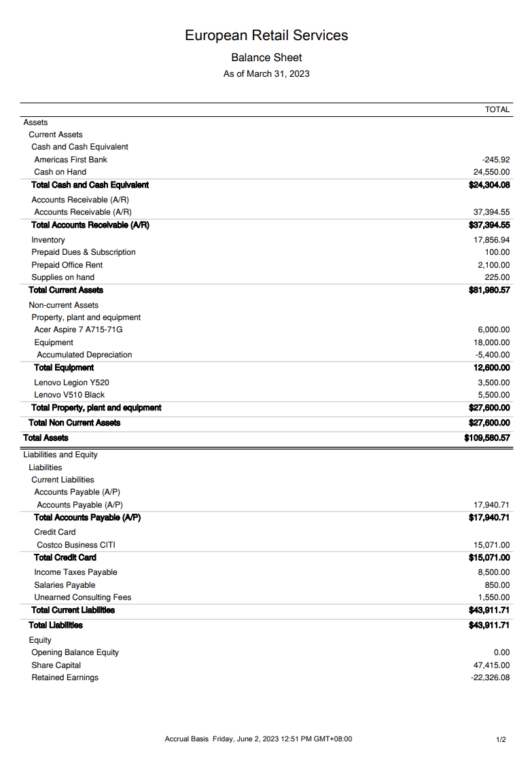Click the As of March 31, 2023 date
The width and height of the screenshot is (532, 759).
[266, 73]
